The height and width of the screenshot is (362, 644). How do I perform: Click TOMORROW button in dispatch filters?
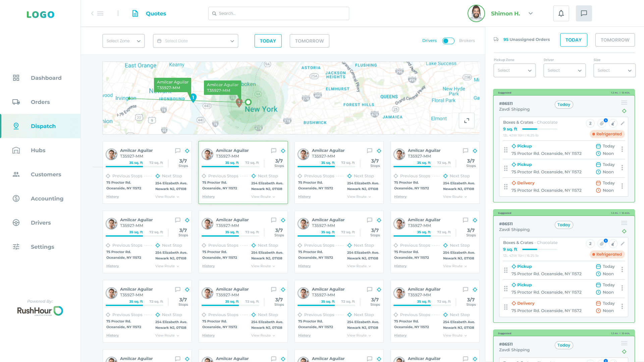[x=309, y=41]
